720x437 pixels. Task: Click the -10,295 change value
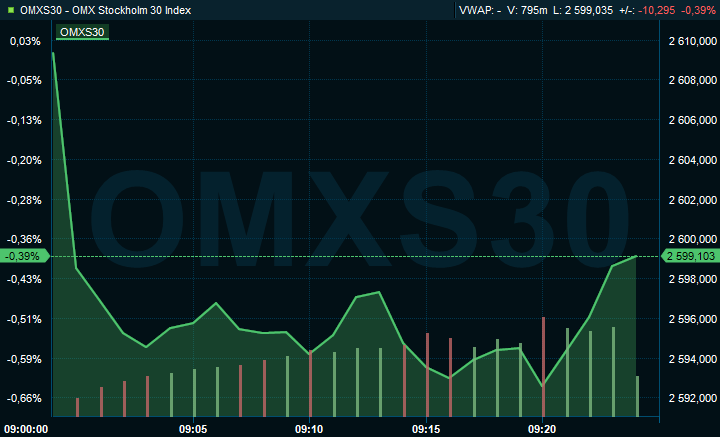[x=656, y=10]
